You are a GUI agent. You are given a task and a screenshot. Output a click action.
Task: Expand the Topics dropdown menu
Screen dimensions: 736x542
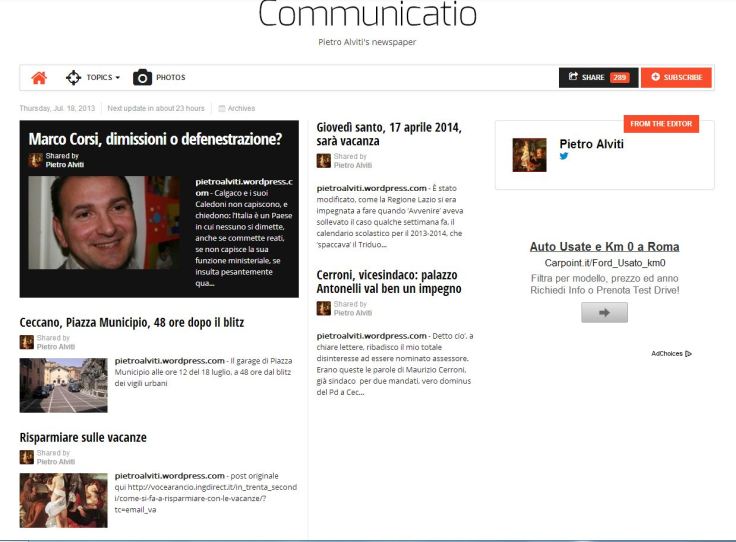point(103,78)
